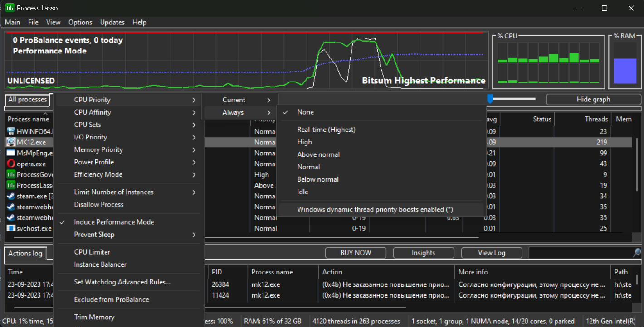Click the svchost.exe process icon
This screenshot has width=644, height=327.
pyautogui.click(x=11, y=228)
